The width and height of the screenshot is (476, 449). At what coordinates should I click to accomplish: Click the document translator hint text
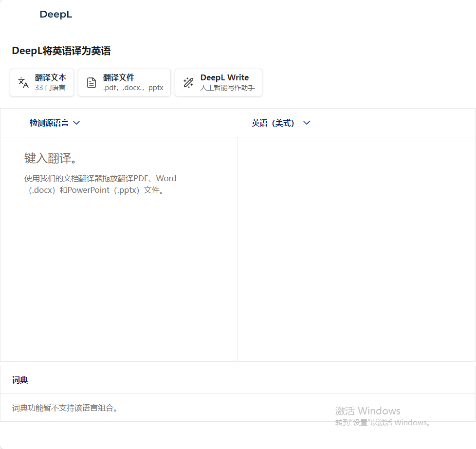point(100,184)
